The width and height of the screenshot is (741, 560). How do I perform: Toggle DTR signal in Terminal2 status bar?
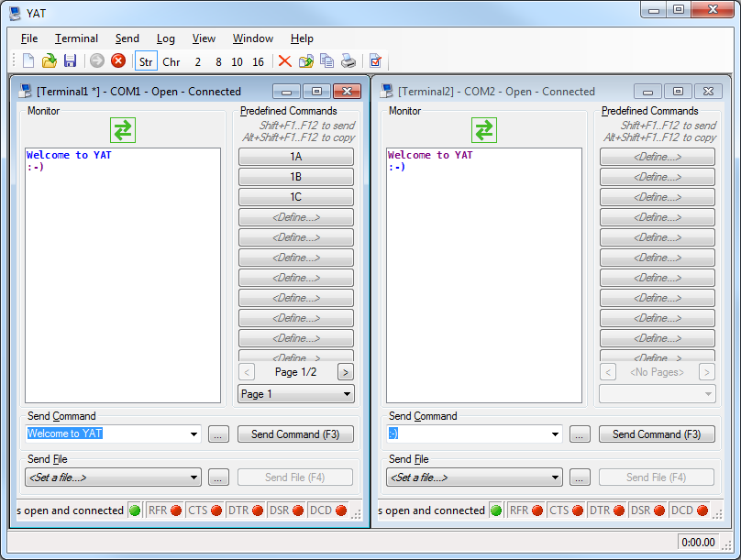tap(607, 511)
